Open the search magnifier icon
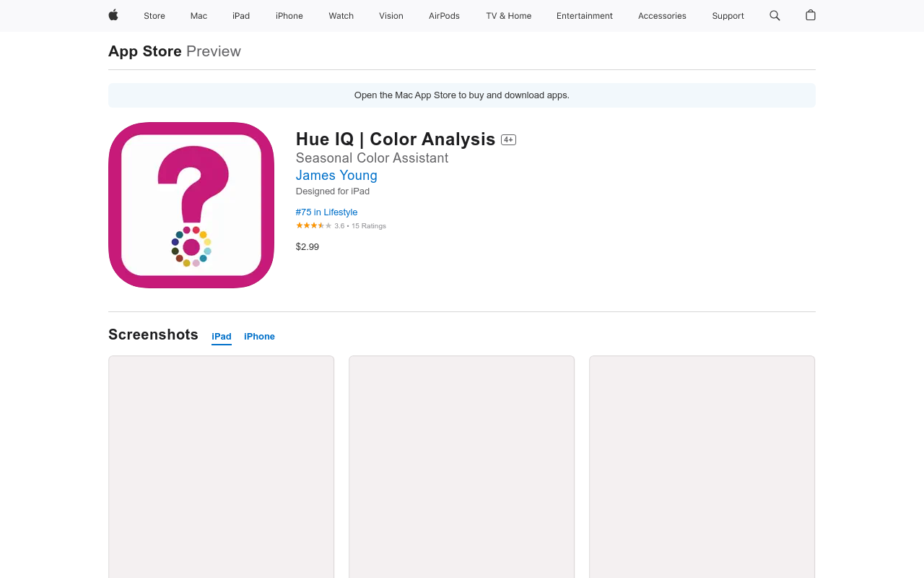 [x=775, y=15]
